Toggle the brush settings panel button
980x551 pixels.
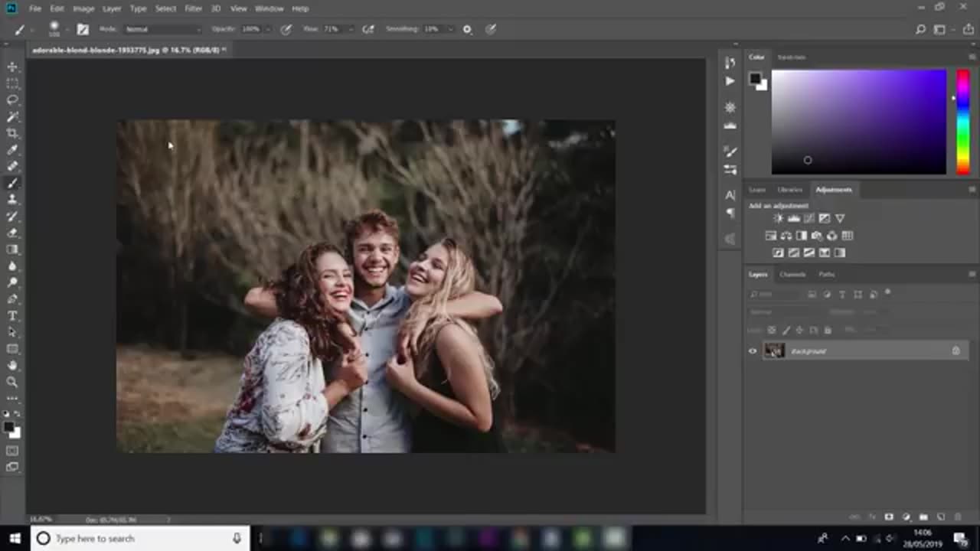pos(83,29)
